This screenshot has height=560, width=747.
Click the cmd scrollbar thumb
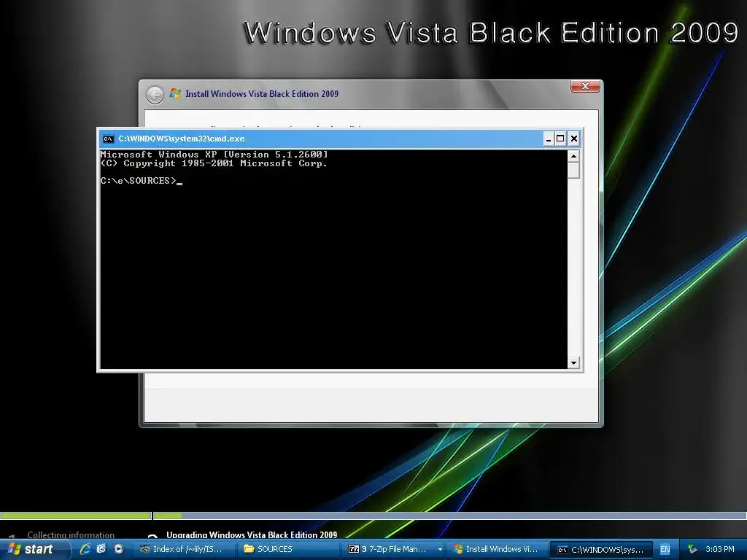[x=573, y=170]
